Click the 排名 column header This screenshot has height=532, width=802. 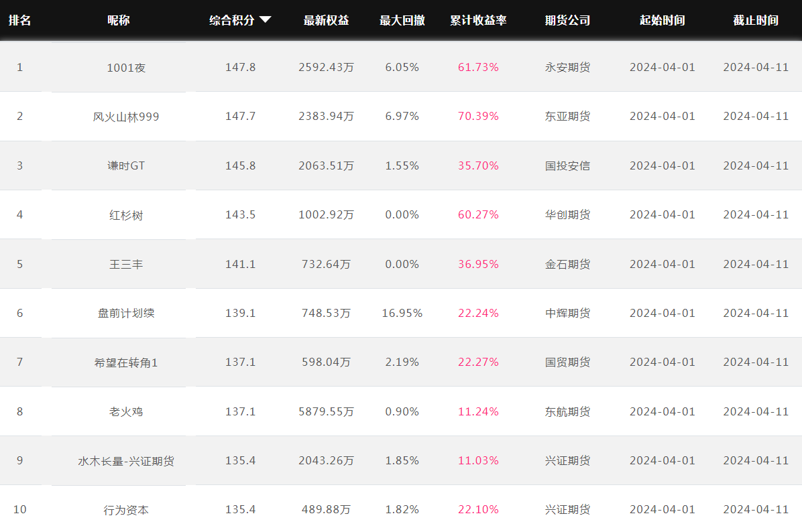pyautogui.click(x=20, y=21)
